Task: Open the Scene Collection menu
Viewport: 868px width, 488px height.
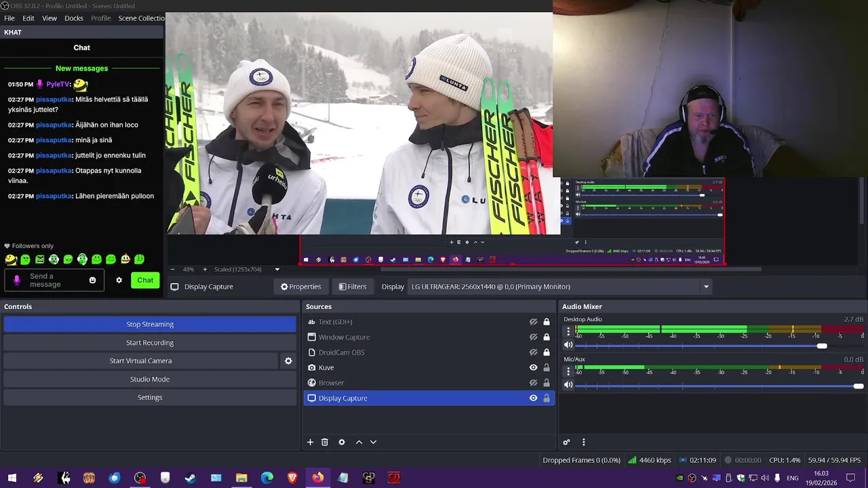Action: [x=141, y=18]
